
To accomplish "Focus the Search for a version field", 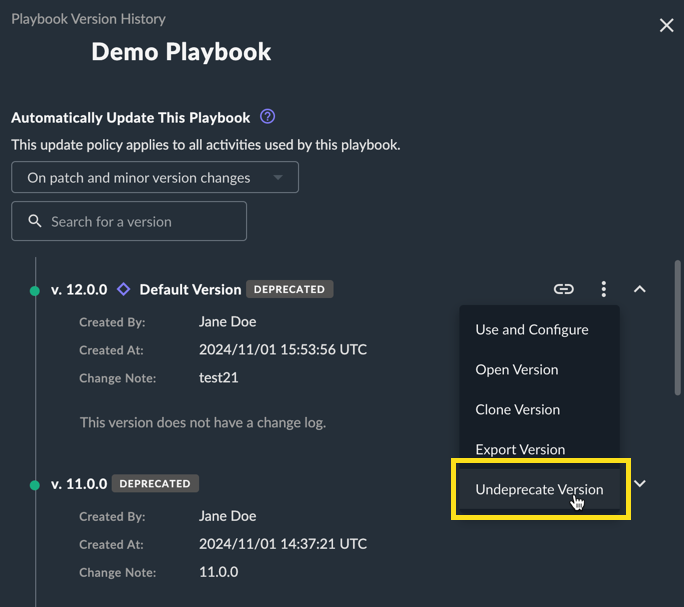I will click(x=129, y=221).
